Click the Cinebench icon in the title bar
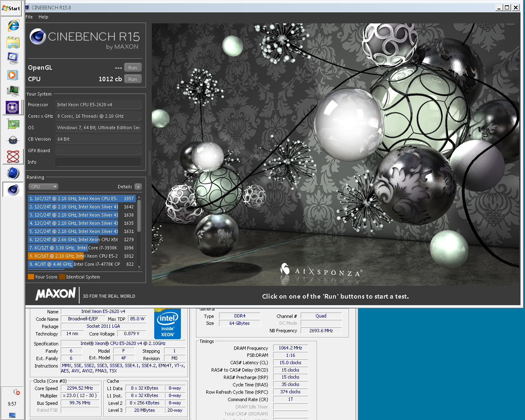Viewport: 525px width, 420px height. click(x=27, y=7)
